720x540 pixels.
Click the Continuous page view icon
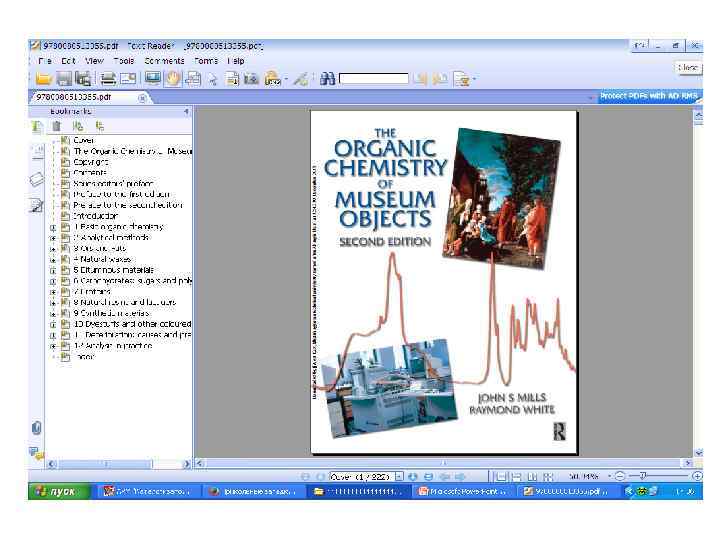pyautogui.click(x=517, y=477)
